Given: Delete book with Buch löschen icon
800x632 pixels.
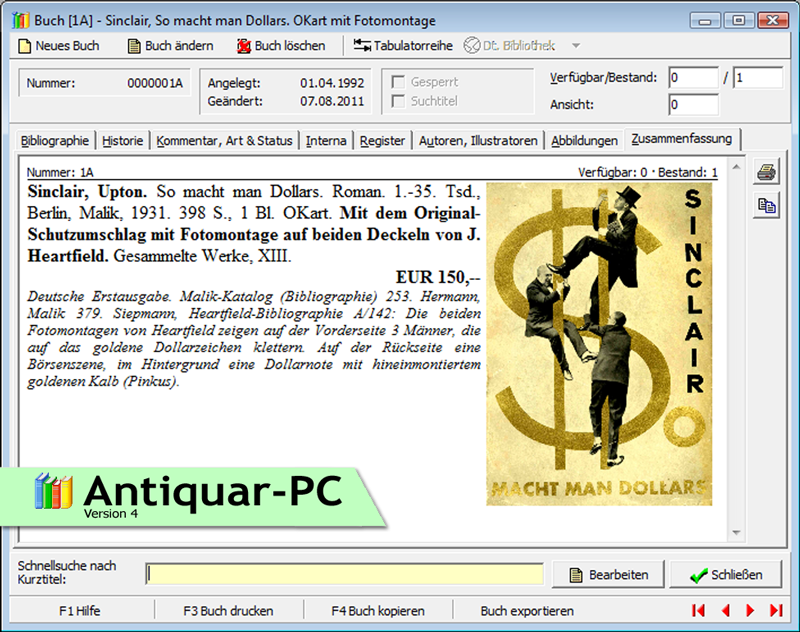Looking at the screenshot, I should tap(245, 46).
